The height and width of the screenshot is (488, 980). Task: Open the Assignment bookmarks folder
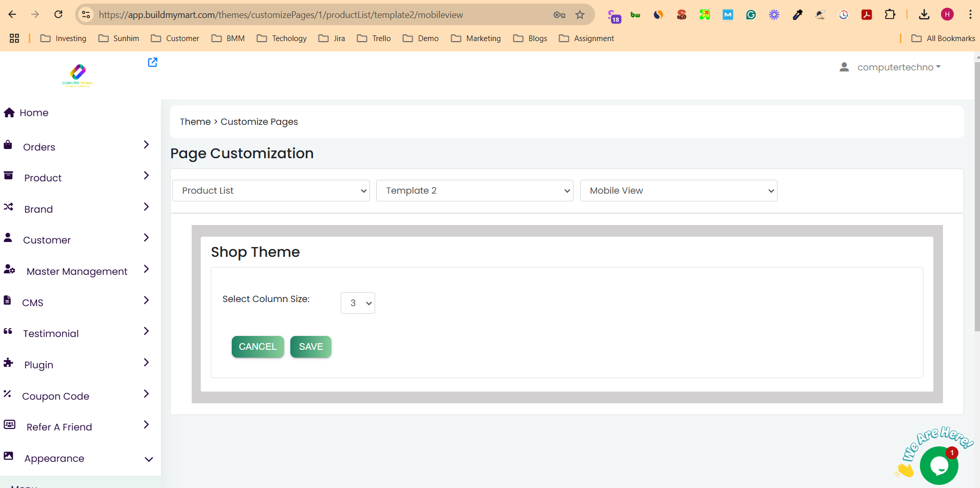click(586, 39)
